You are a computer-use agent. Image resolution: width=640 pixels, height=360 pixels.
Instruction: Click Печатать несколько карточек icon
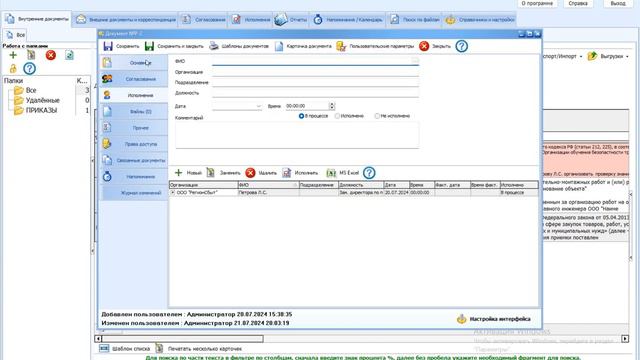[x=159, y=348]
